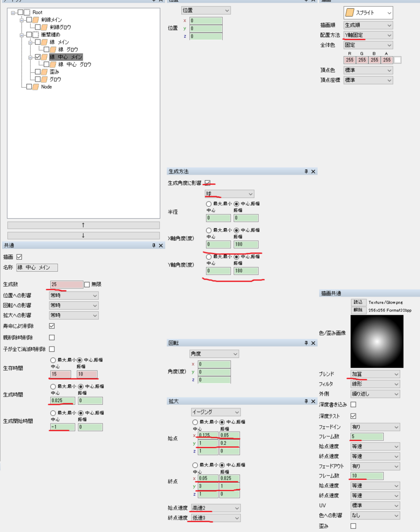Click the 解除 texture clear button

[x=358, y=310]
